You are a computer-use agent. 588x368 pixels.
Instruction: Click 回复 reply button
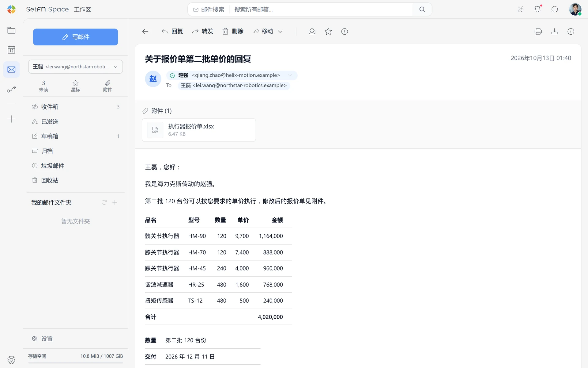pyautogui.click(x=172, y=31)
